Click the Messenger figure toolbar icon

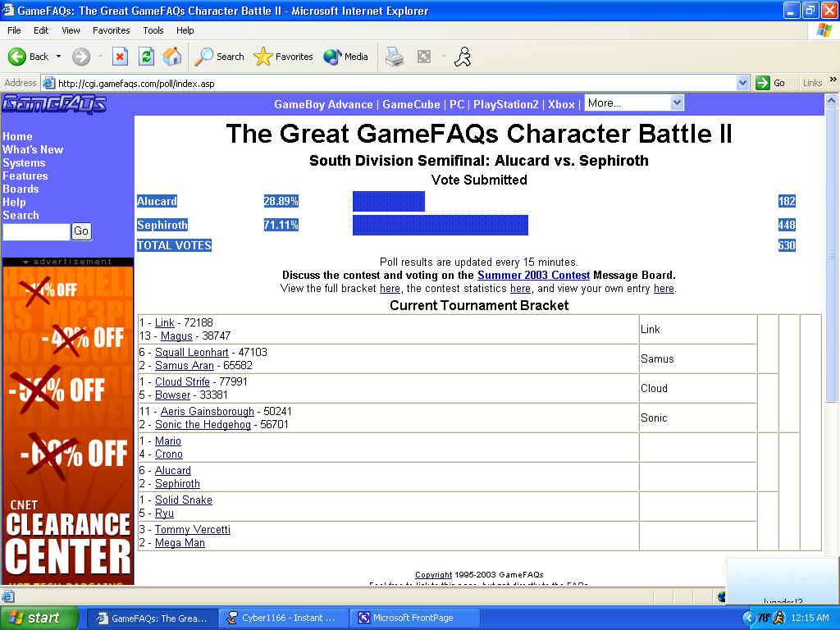463,57
